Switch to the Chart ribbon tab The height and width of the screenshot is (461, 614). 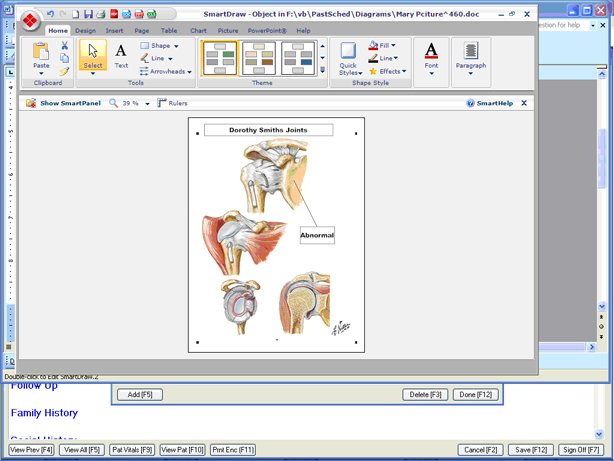(198, 31)
